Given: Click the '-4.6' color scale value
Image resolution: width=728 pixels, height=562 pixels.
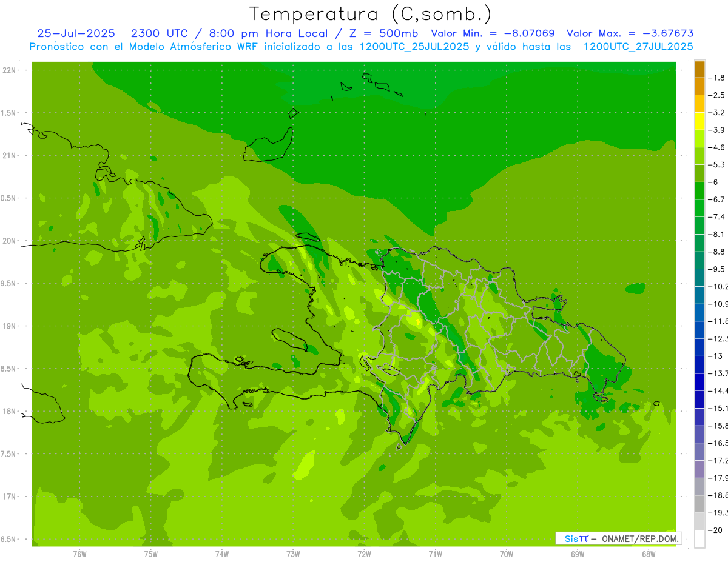Looking at the screenshot, I should pyautogui.click(x=716, y=147).
